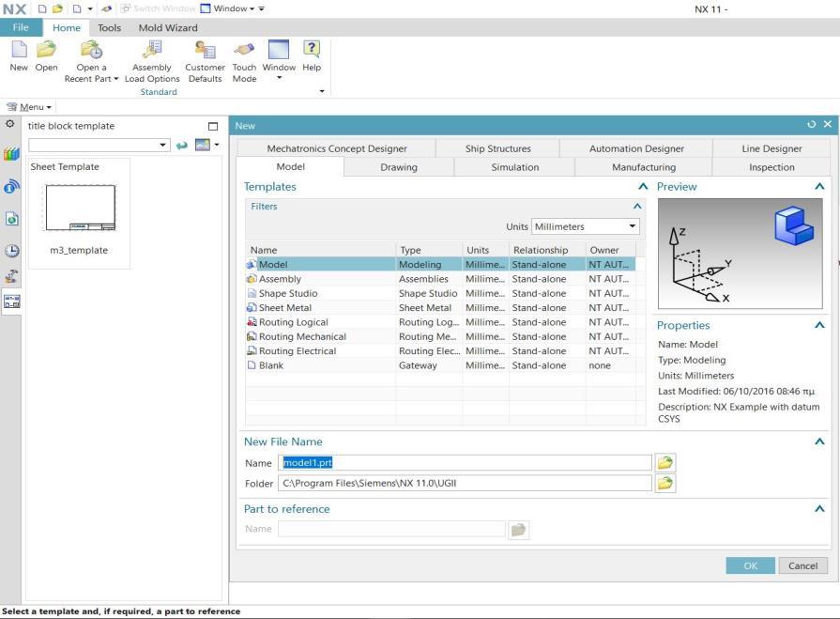840x619 pixels.
Task: Browse for new file name with folder icon
Action: (664, 462)
